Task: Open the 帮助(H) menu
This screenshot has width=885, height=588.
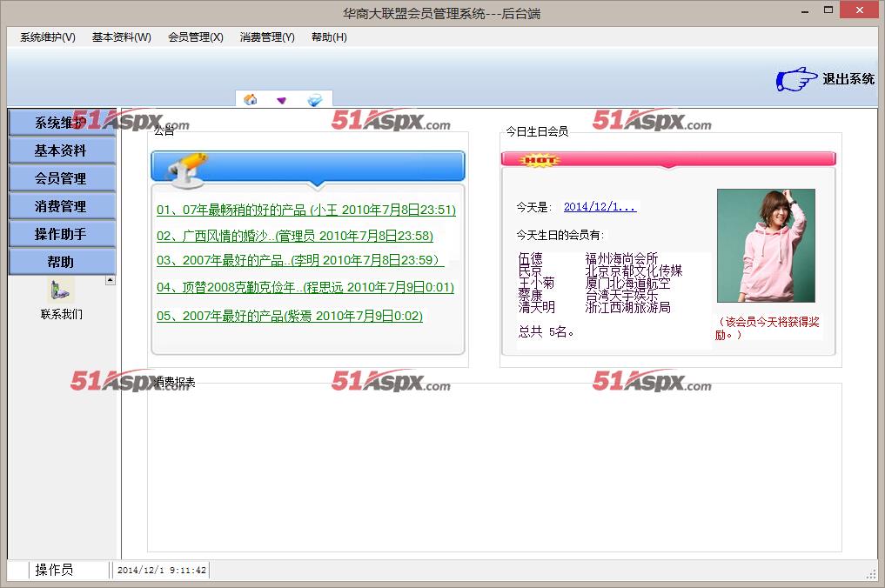Action: pos(329,37)
